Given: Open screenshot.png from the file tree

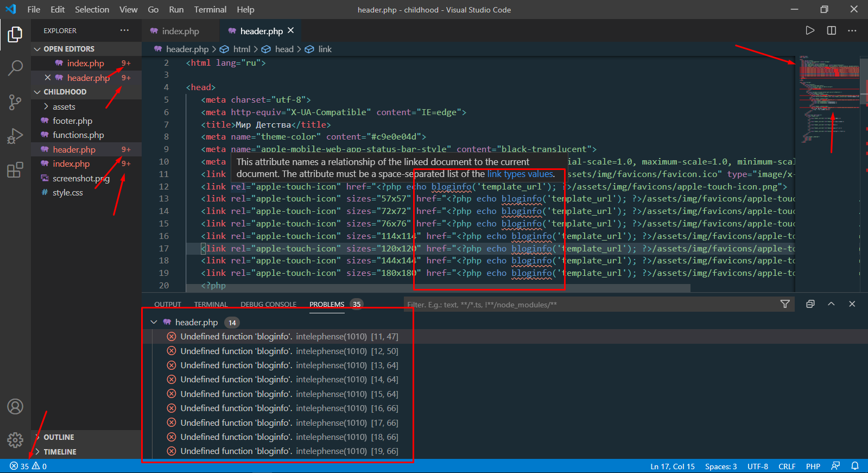Looking at the screenshot, I should [81, 179].
